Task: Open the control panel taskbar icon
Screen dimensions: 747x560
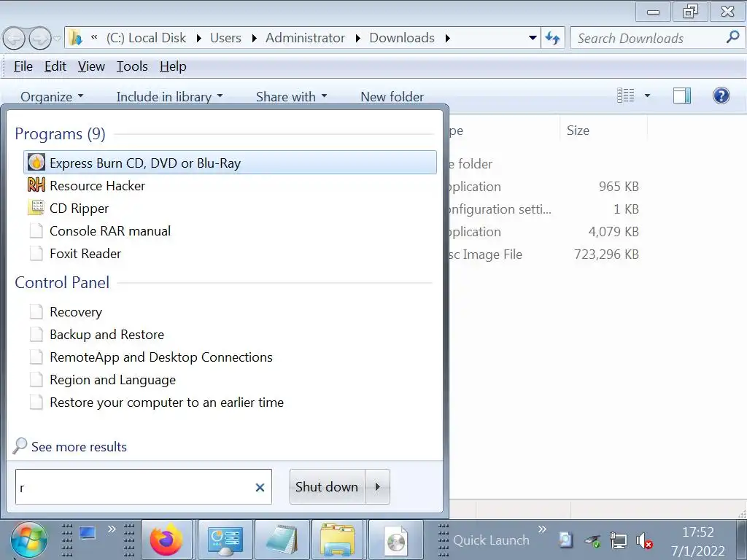Action: (x=225, y=540)
